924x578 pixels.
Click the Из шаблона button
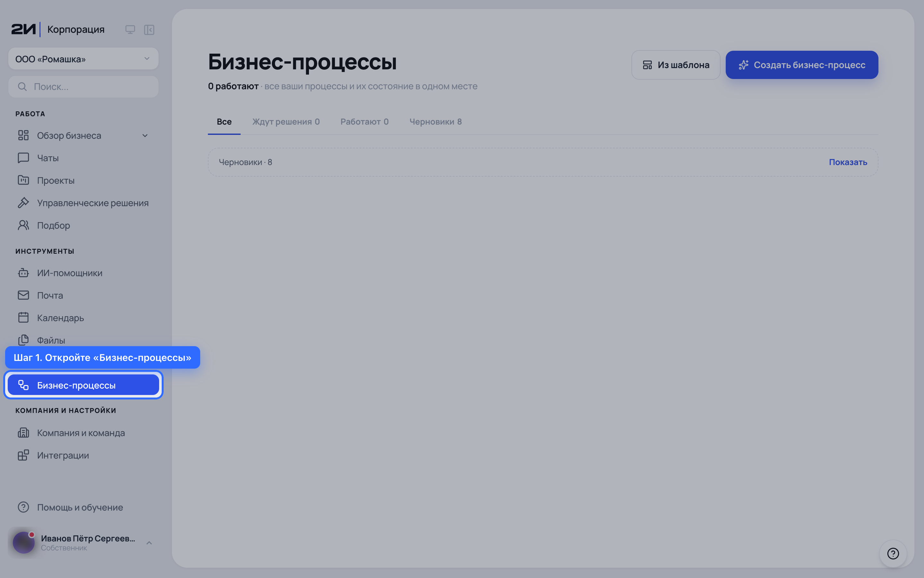[x=675, y=65]
